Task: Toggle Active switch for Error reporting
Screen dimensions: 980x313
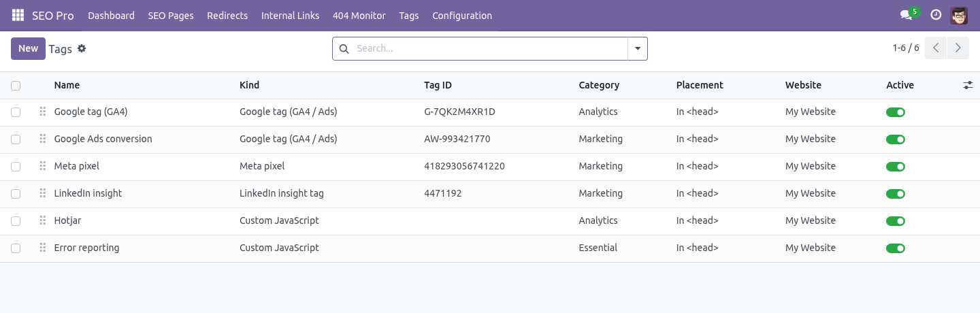Action: 896,248
